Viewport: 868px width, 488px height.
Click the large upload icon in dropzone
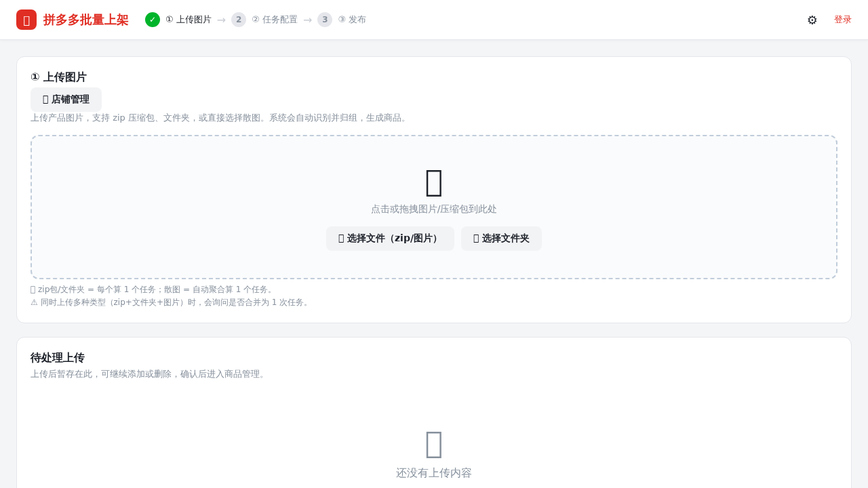[434, 182]
